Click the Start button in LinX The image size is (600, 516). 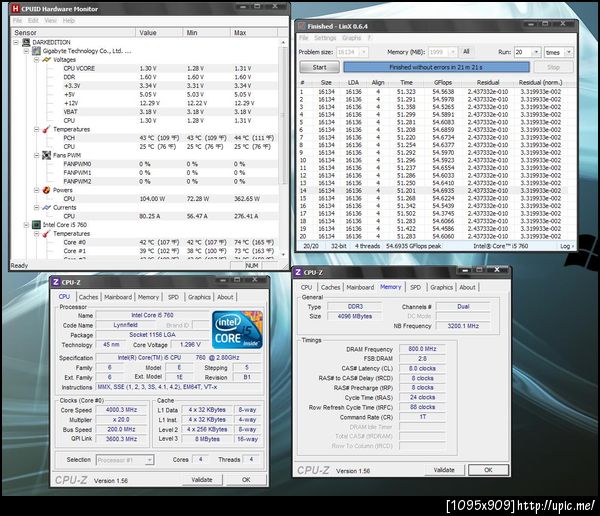pyautogui.click(x=319, y=67)
